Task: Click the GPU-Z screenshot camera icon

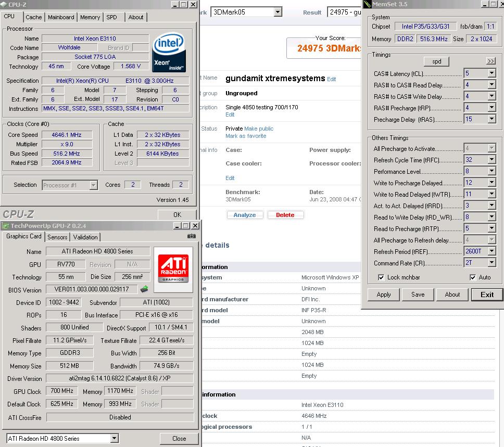Action: [x=192, y=236]
